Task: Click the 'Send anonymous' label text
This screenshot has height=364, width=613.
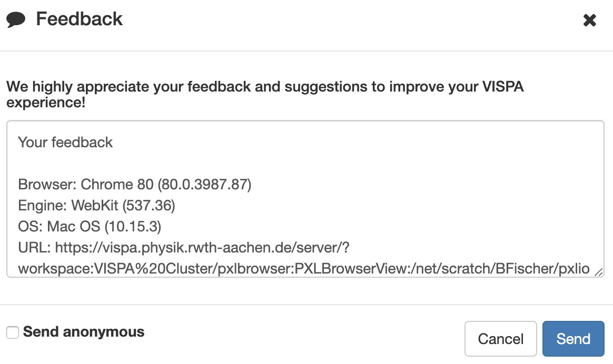Action: coord(83,331)
